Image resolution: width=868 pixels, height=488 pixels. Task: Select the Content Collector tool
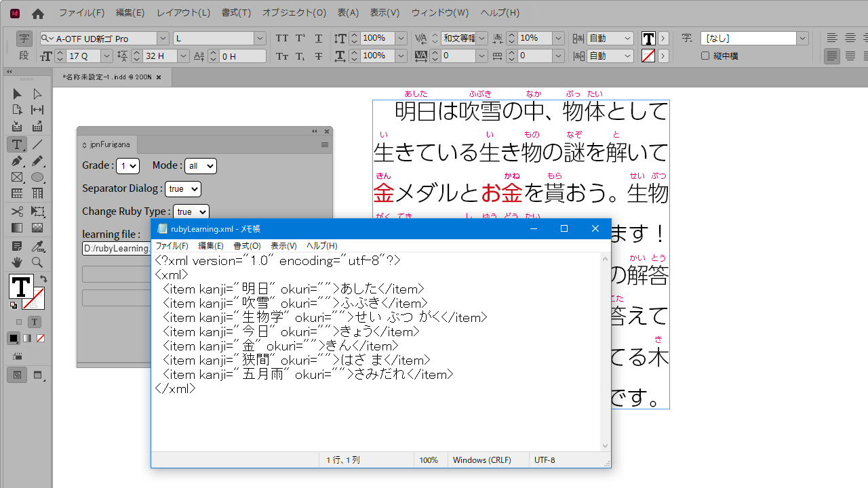tap(17, 127)
